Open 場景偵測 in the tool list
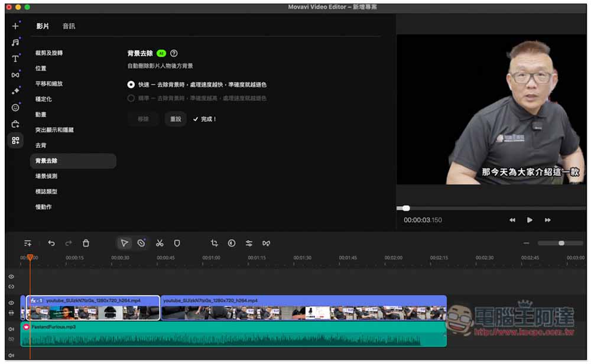Screen dimensions: 591x364 click(x=46, y=176)
